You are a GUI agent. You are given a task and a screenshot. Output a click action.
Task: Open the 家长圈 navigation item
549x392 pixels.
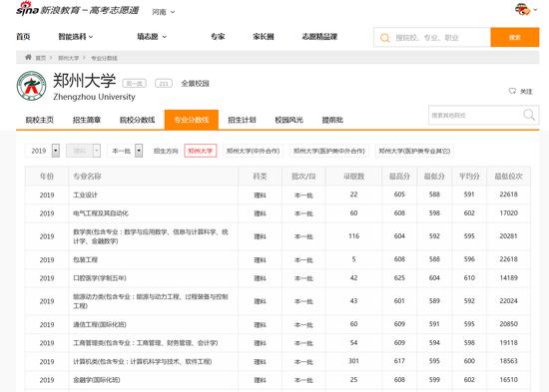[264, 36]
